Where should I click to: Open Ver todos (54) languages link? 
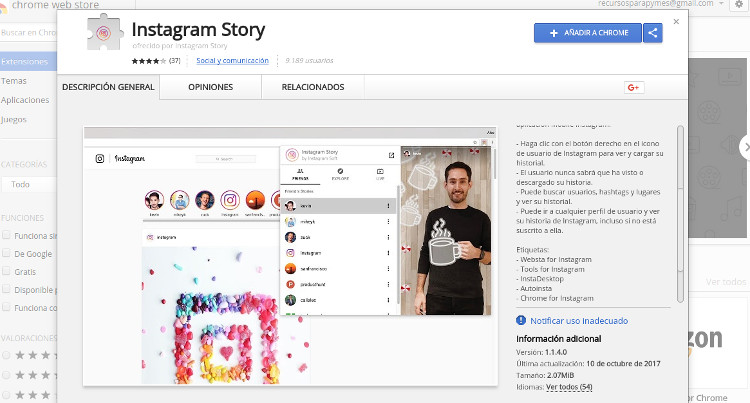click(569, 387)
